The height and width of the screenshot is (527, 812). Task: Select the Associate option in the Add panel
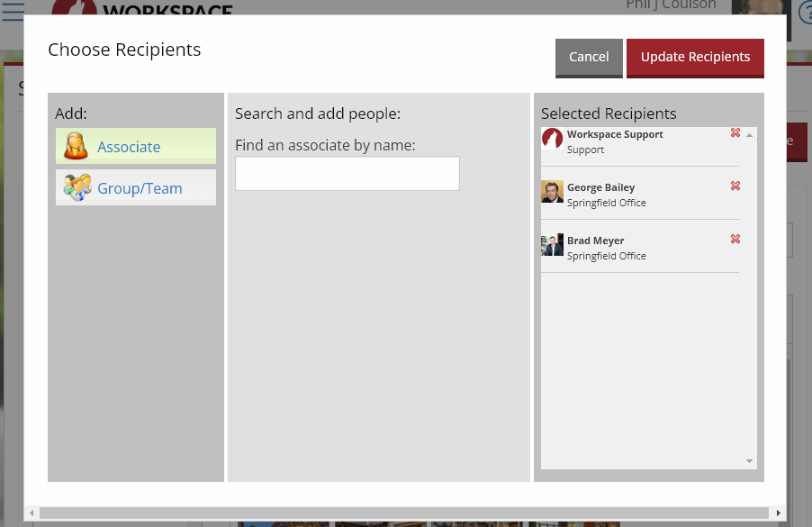129,146
